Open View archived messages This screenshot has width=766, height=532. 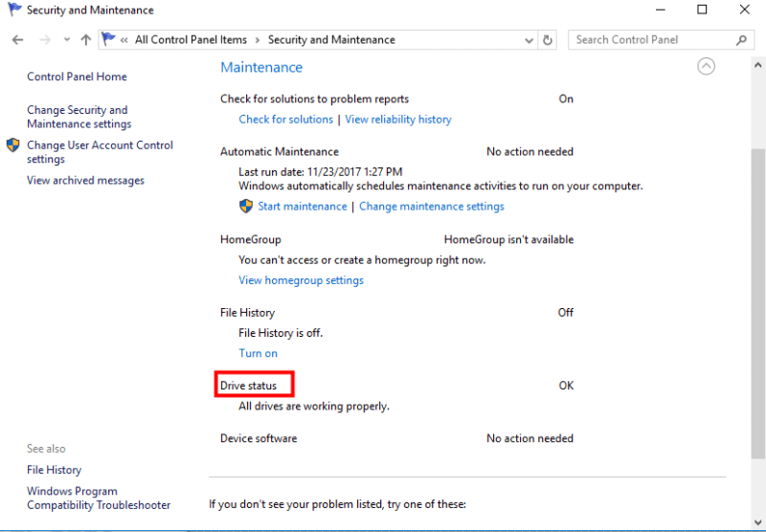pyautogui.click(x=85, y=181)
